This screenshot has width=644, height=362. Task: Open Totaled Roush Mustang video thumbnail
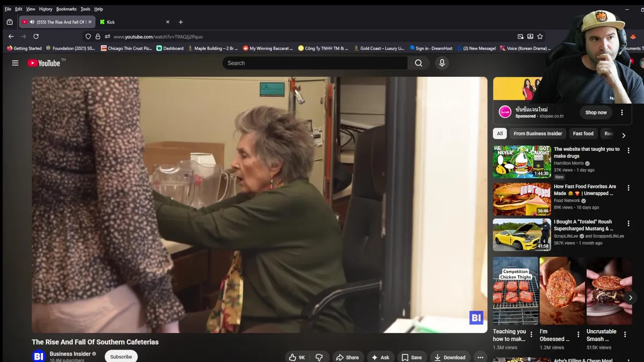coord(522,234)
